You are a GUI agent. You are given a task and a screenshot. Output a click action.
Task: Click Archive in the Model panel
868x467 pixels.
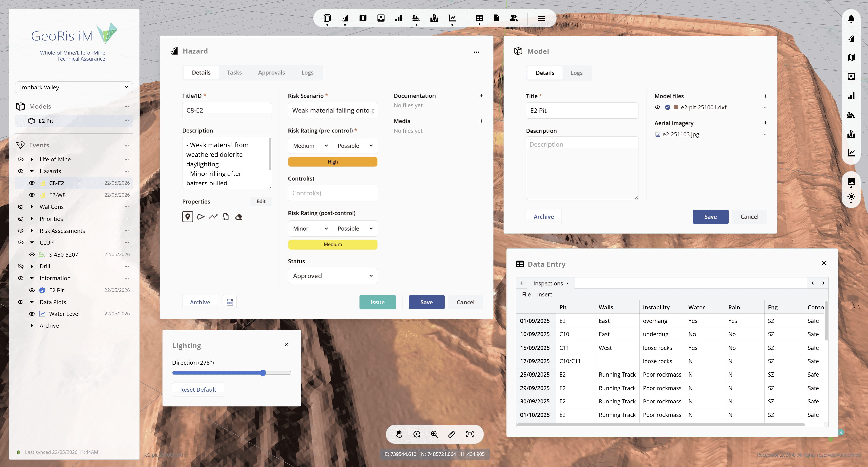click(543, 217)
